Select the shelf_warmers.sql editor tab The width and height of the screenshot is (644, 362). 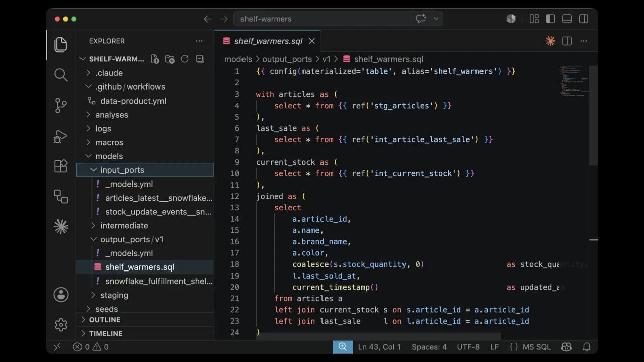(x=268, y=41)
